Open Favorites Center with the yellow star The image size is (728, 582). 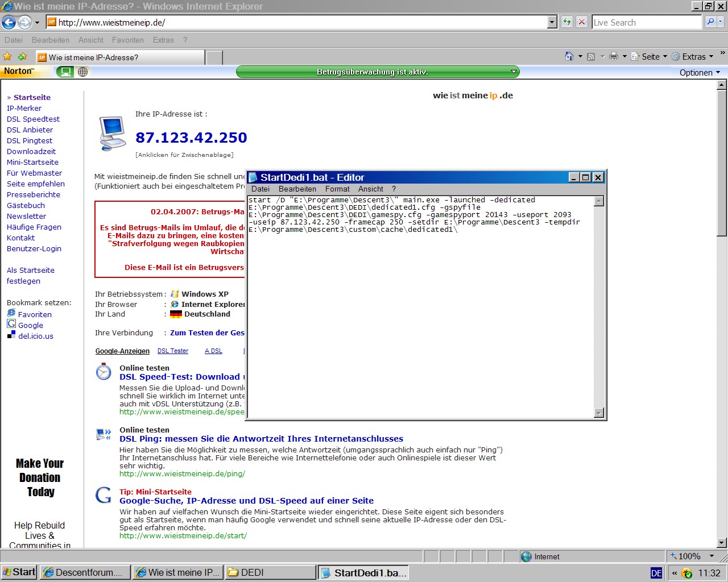tap(7, 56)
